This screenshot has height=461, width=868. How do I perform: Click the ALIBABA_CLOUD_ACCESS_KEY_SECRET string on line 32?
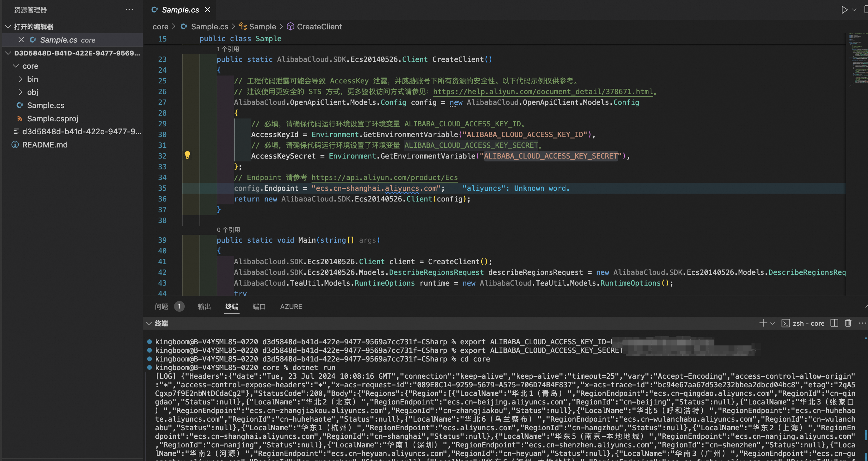(x=551, y=156)
